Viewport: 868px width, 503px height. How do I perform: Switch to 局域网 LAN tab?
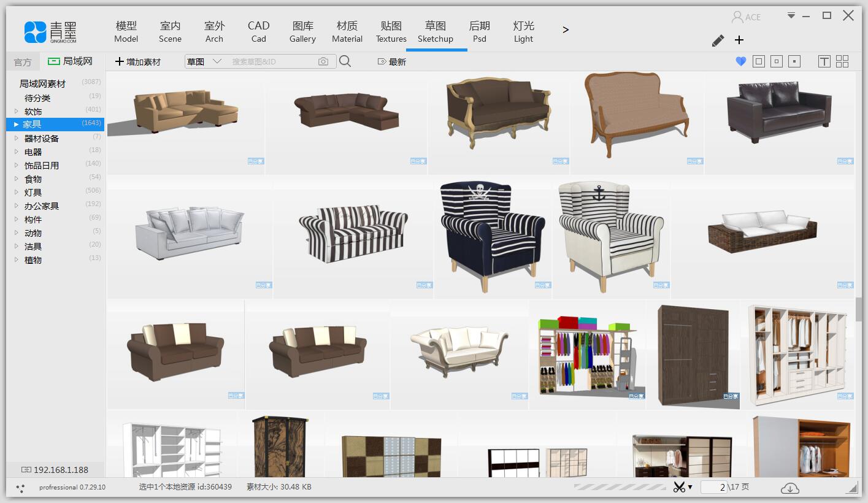(x=71, y=61)
